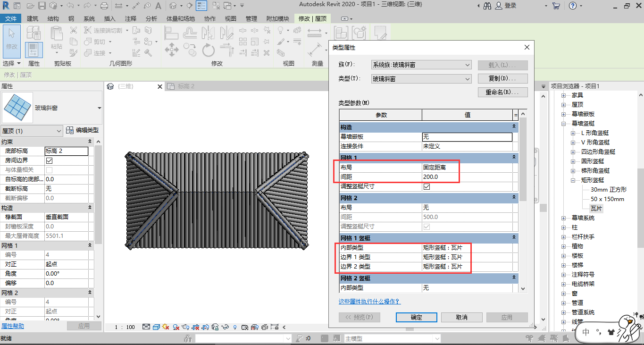Open the 屋顶 (1) instance filter dropdown
Viewport: 644px width, 345px height.
(x=32, y=131)
